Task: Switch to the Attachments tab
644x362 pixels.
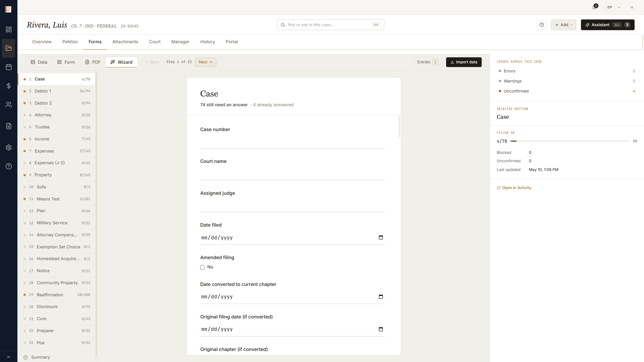Action: click(125, 42)
